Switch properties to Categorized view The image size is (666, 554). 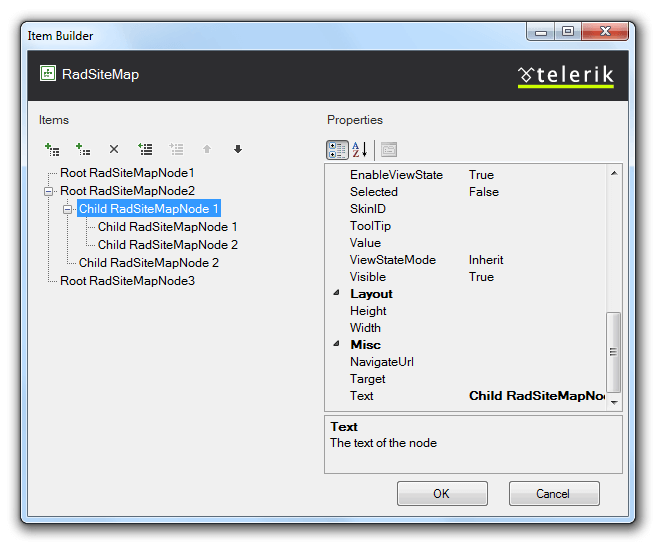[337, 150]
